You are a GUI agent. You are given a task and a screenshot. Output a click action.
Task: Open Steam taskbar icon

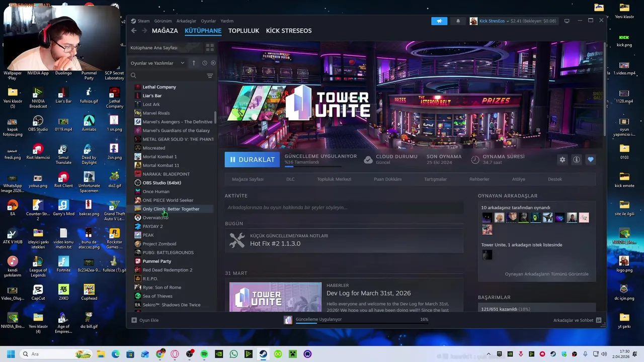(x=263, y=354)
